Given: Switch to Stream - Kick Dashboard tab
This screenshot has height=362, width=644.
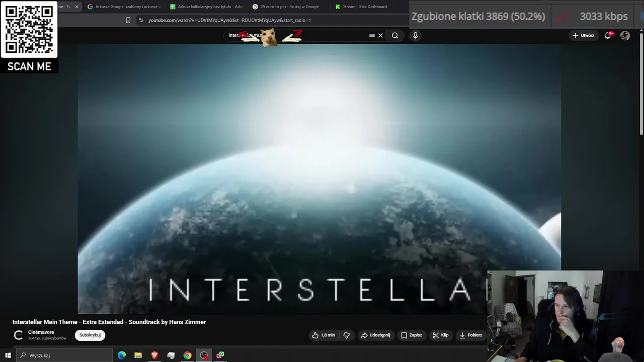Looking at the screenshot, I should 364,7.
